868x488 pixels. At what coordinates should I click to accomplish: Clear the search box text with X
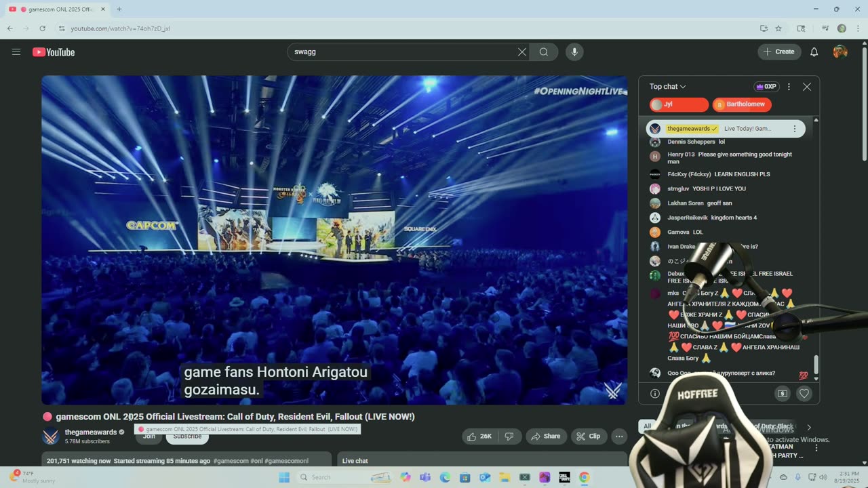tap(522, 52)
